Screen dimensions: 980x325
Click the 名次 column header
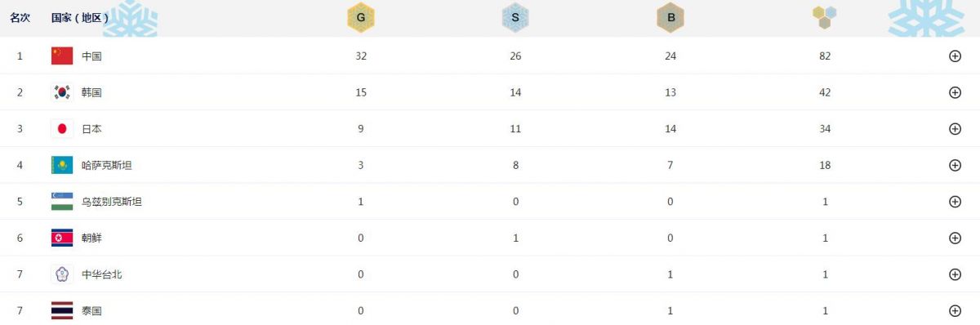20,17
